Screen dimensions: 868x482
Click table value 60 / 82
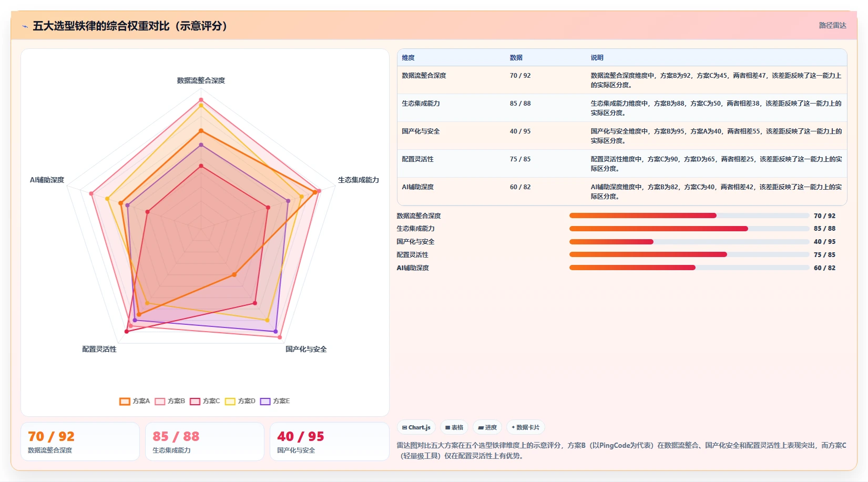click(x=520, y=187)
